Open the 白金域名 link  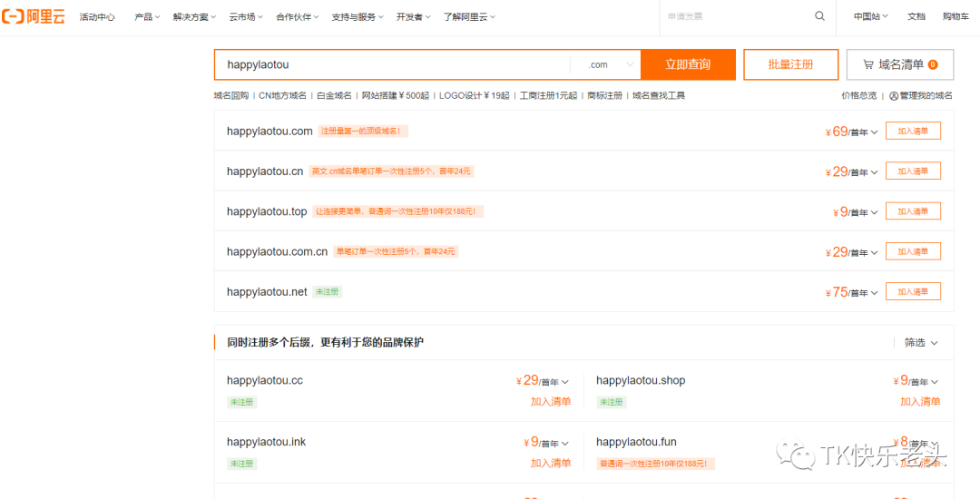coord(334,95)
